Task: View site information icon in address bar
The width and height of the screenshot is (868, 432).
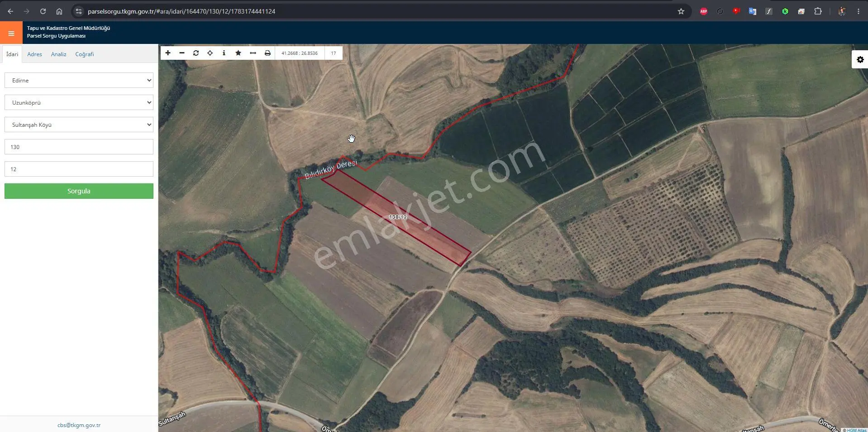Action: 79,11
